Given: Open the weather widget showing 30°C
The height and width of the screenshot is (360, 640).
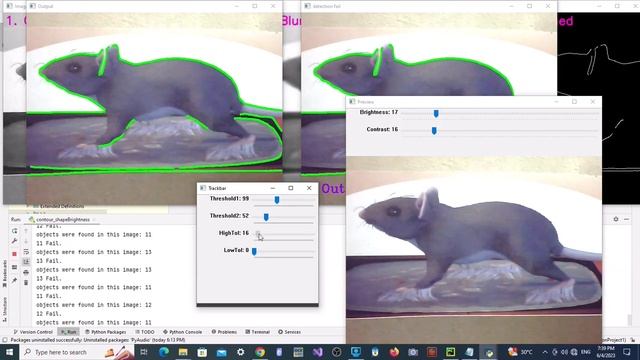Looking at the screenshot, I should point(520,352).
